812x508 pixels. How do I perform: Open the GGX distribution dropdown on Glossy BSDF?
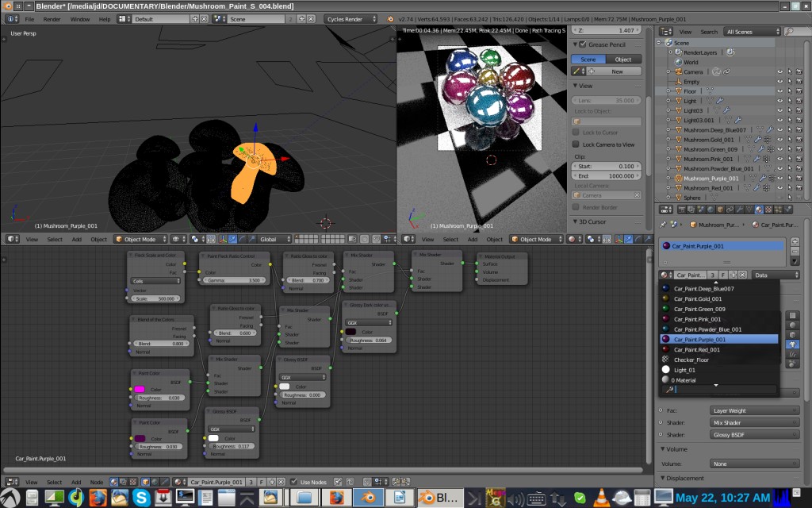point(303,376)
